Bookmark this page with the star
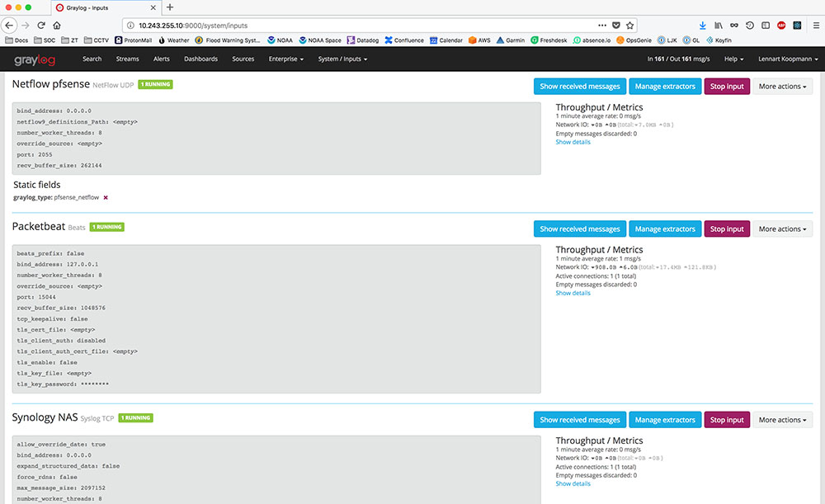Viewport: 825px width, 504px height. 629,26
